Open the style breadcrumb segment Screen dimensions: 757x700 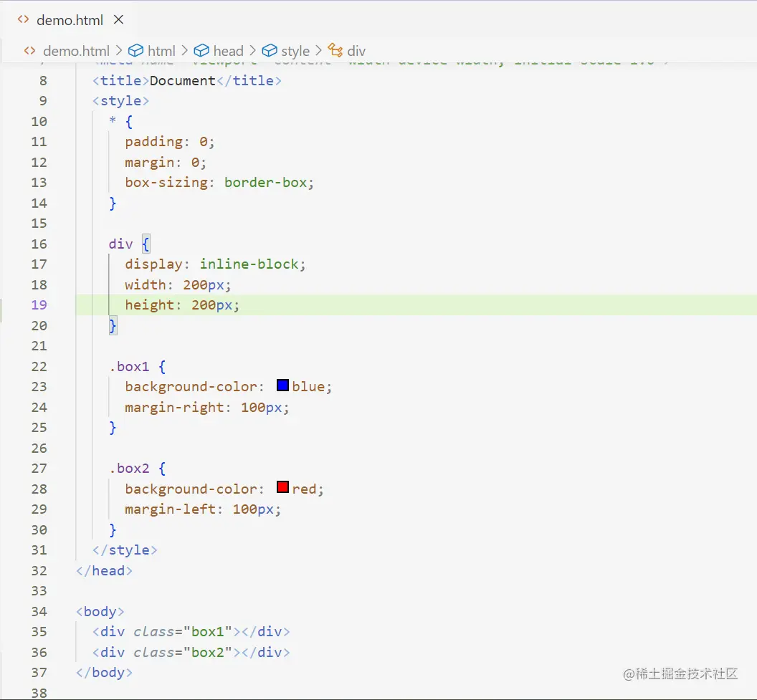[295, 51]
